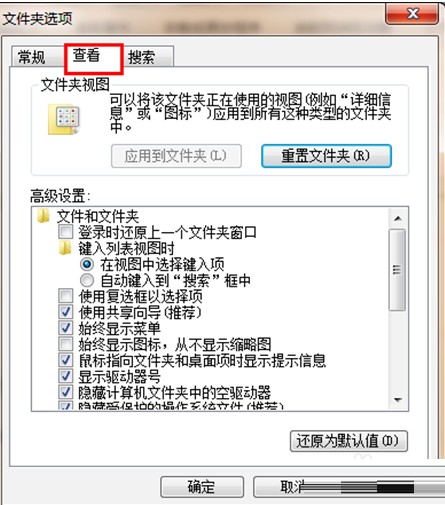This screenshot has height=505, width=445.
Task: Click the 重置文件夹(R) button
Action: tap(326, 156)
